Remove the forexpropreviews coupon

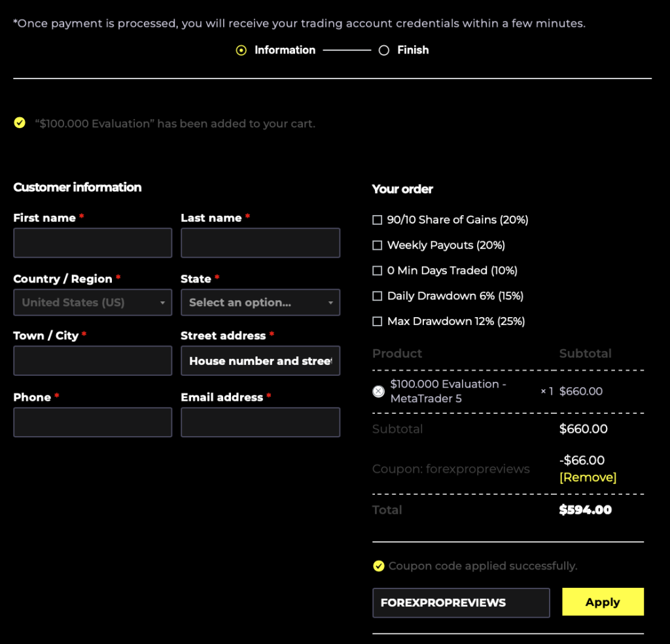tap(588, 477)
